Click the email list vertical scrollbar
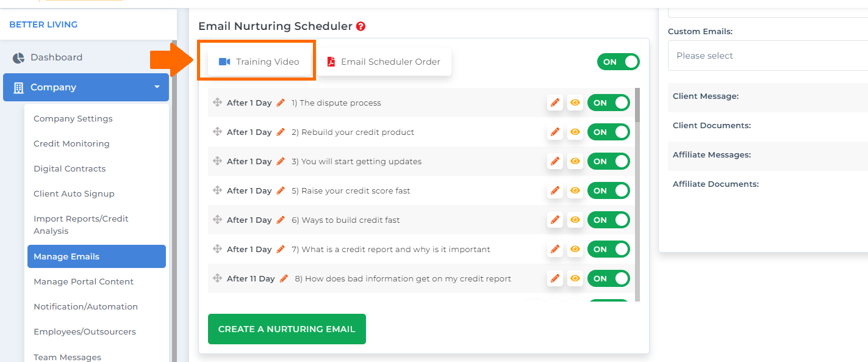868x362 pixels. [x=638, y=194]
